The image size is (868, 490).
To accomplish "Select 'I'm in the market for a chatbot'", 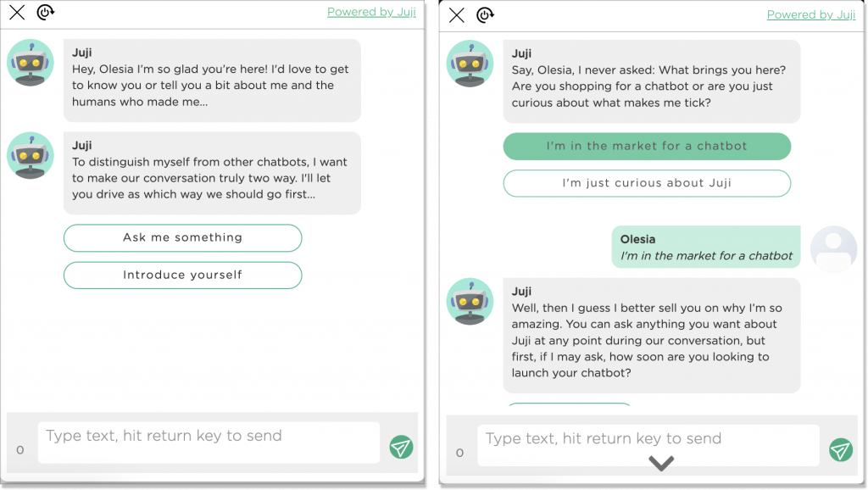I will (x=647, y=147).
